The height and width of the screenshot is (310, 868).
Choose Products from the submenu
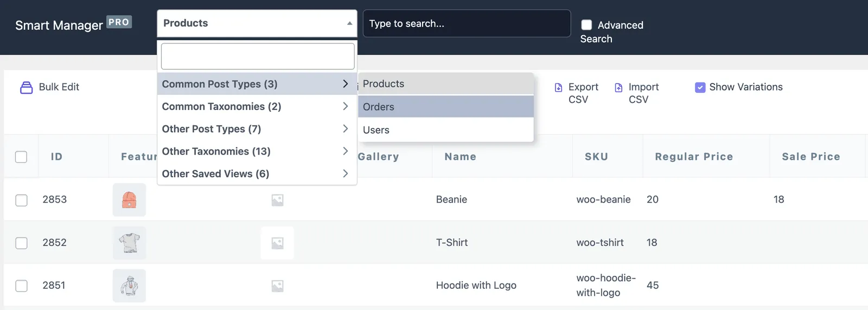point(446,84)
